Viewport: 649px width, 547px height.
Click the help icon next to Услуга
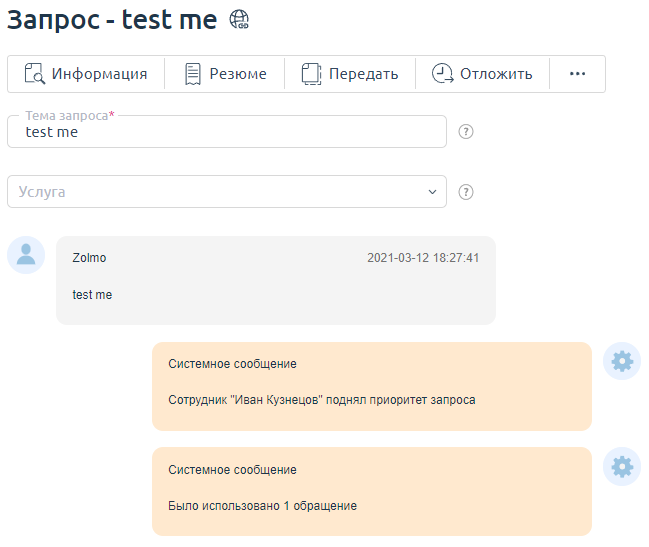[x=465, y=192]
